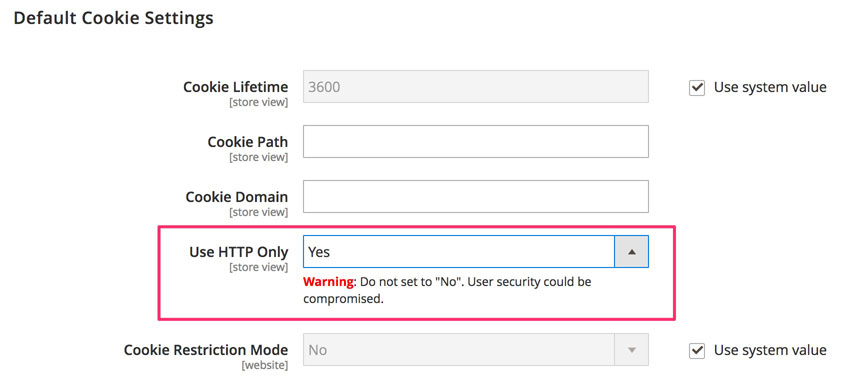Image resolution: width=842 pixels, height=383 pixels.
Task: Open the Cookie Restriction Mode dropdown showing No
Action: pos(476,350)
